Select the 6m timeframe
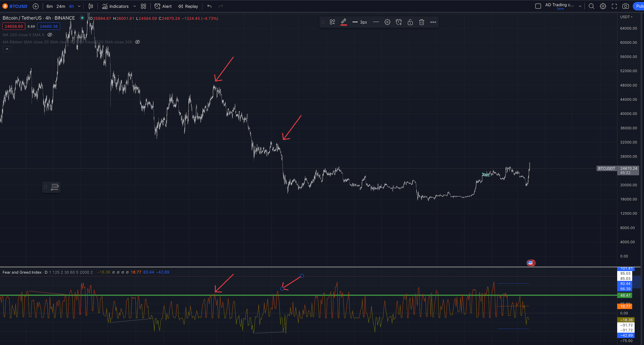Image resolution: width=644 pixels, height=345 pixels. (x=50, y=6)
